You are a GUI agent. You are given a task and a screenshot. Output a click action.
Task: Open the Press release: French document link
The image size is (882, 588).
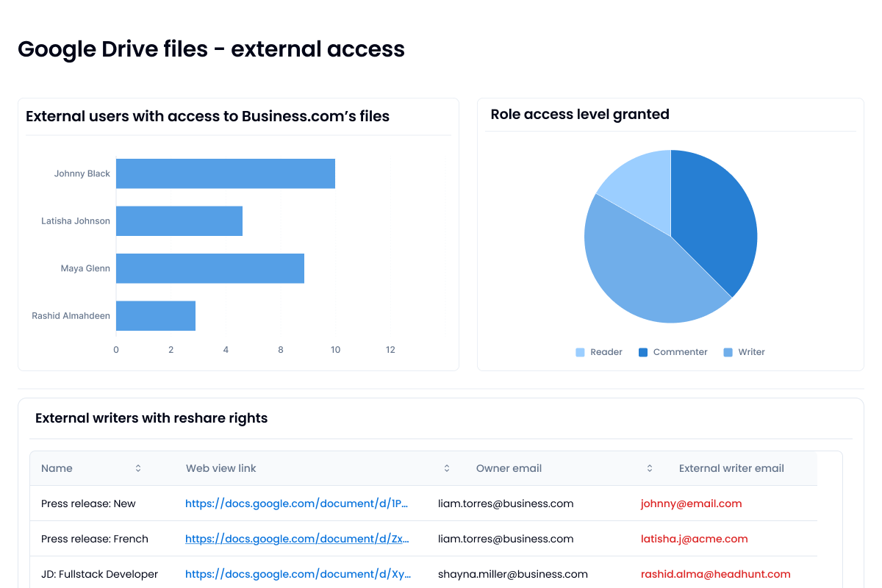(x=298, y=539)
